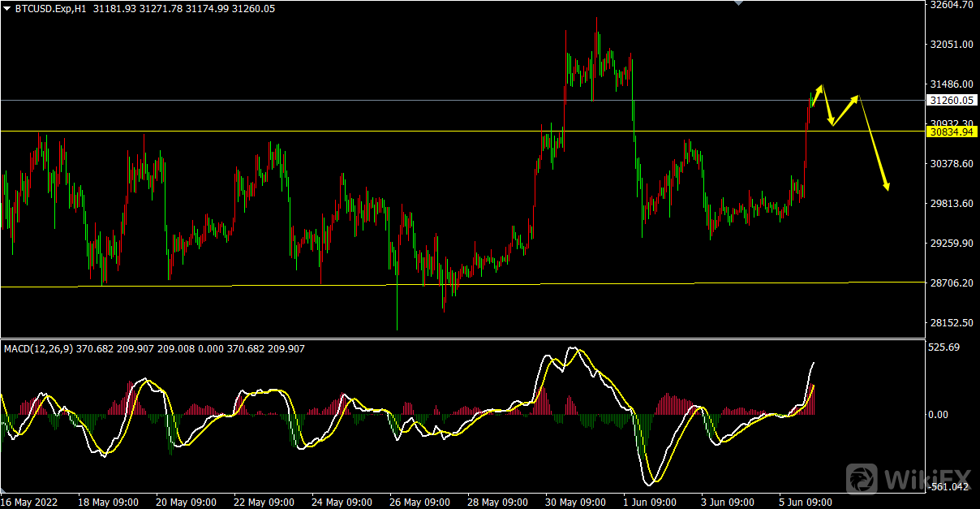Click the MACD(12,26,9) indicator label

pyautogui.click(x=39, y=349)
